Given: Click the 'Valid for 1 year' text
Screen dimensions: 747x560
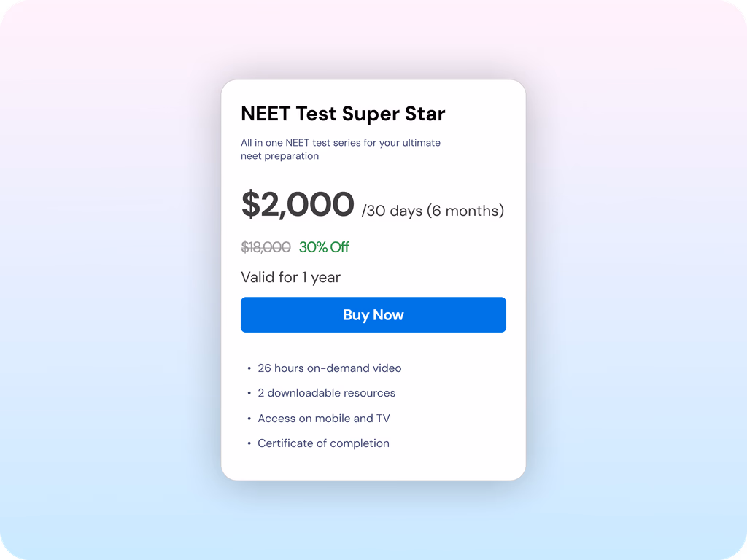Looking at the screenshot, I should click(x=290, y=277).
